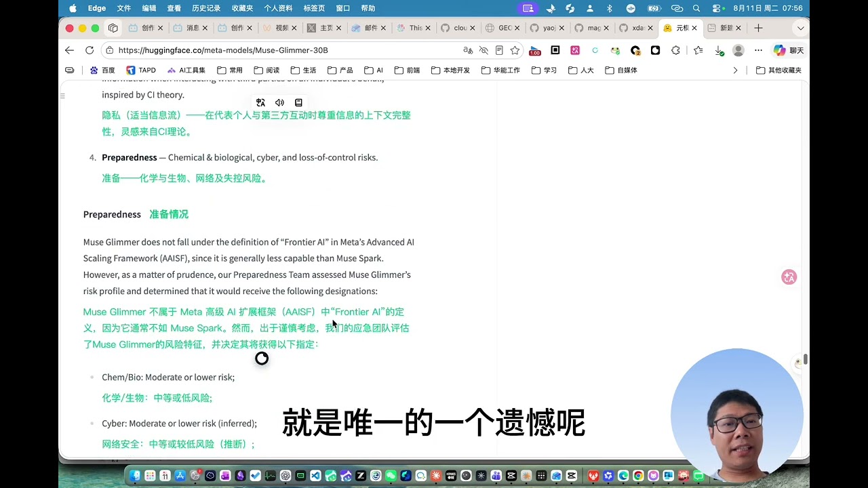Click the "Chem/Bio: Moderate or lower risk;" line
Screen dimensions: 868x488
coord(168,377)
